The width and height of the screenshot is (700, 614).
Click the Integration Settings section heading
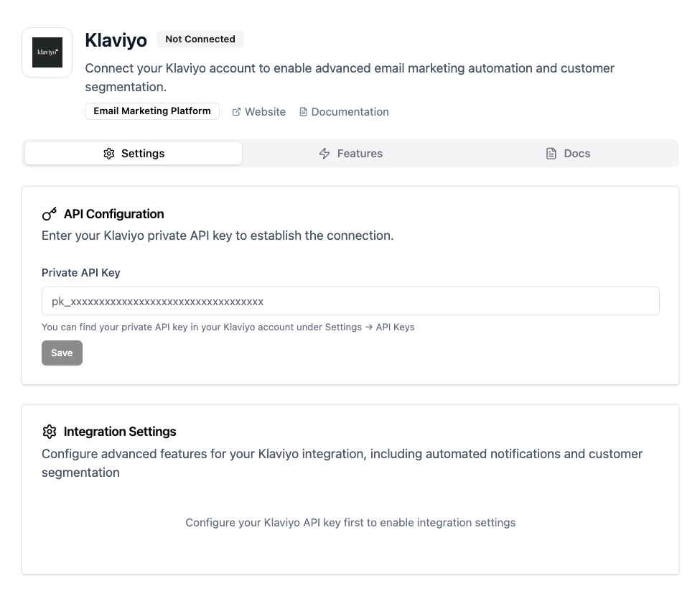(120, 432)
